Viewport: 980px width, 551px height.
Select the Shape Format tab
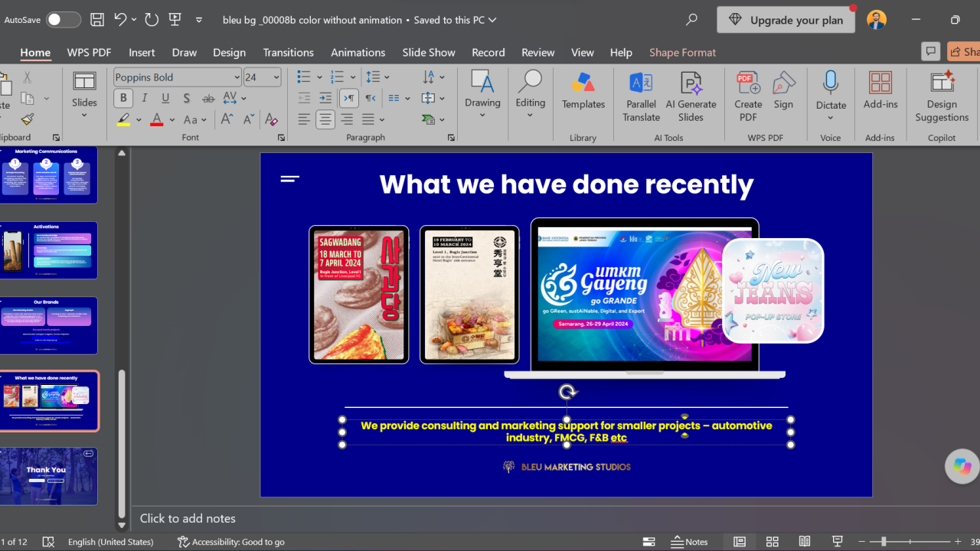point(682,52)
